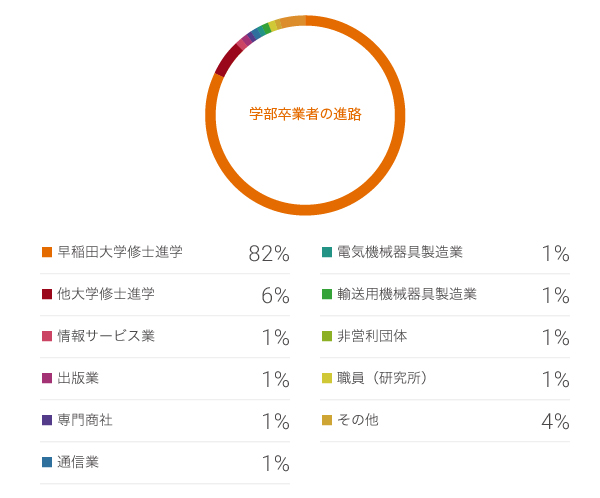
Task: Click the 電気機械器具製造業 legend label
Action: click(400, 252)
